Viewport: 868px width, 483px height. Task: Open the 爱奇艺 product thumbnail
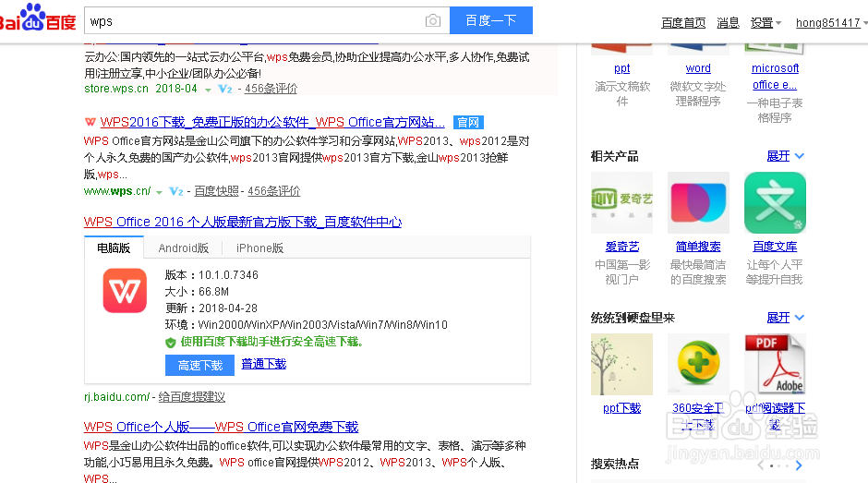(x=621, y=203)
